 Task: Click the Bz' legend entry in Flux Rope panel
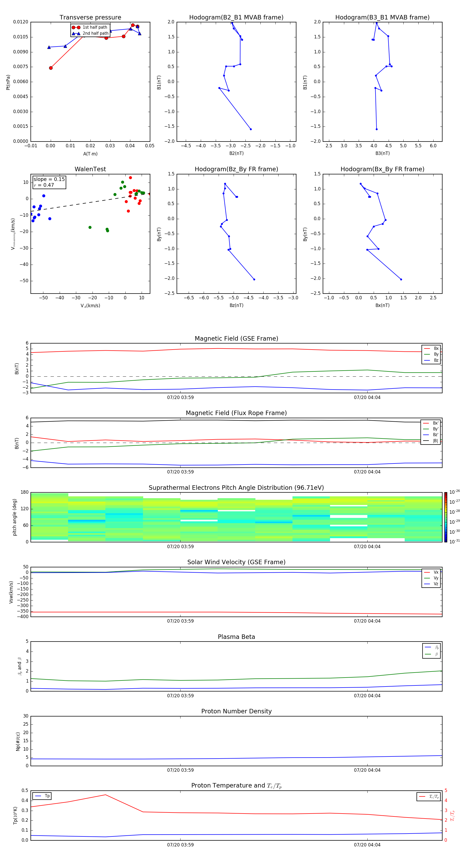431,435
